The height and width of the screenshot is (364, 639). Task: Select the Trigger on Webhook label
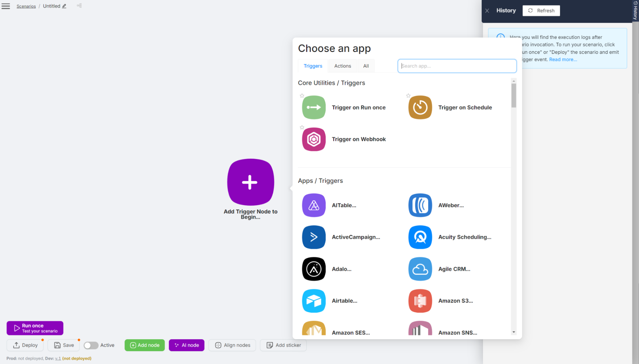[358, 139]
